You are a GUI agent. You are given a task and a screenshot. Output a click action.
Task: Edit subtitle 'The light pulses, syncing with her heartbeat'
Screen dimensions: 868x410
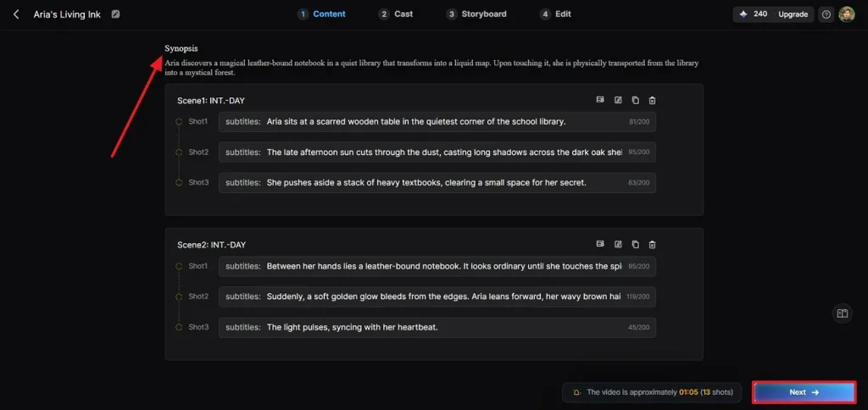[x=437, y=327]
